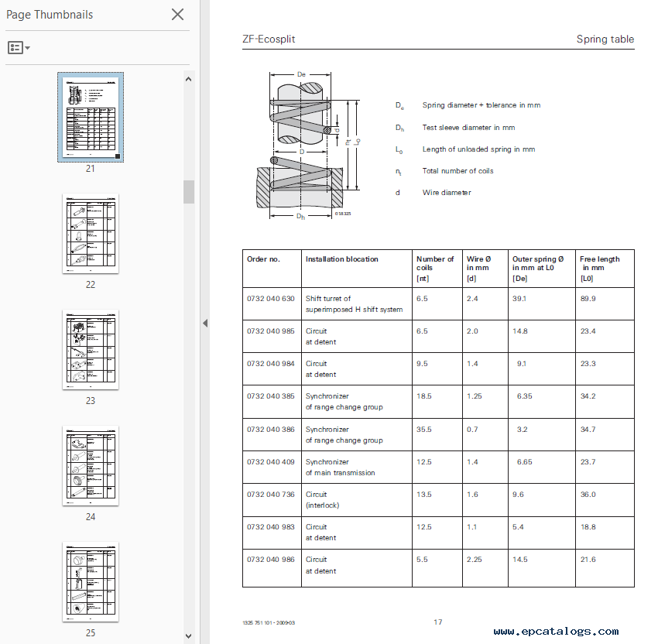Viewport: 658px width, 644px height.
Task: Select page 22 thumbnail
Action: 91,233
